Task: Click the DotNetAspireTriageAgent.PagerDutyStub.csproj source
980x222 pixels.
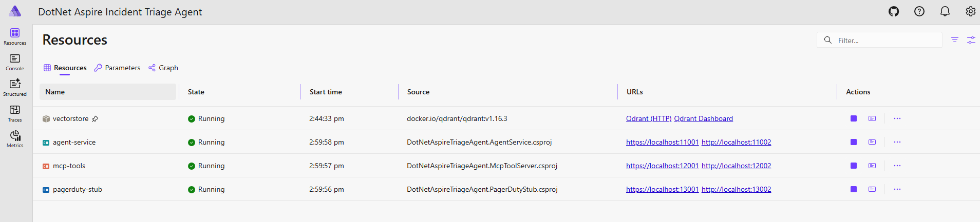Action: (482, 189)
